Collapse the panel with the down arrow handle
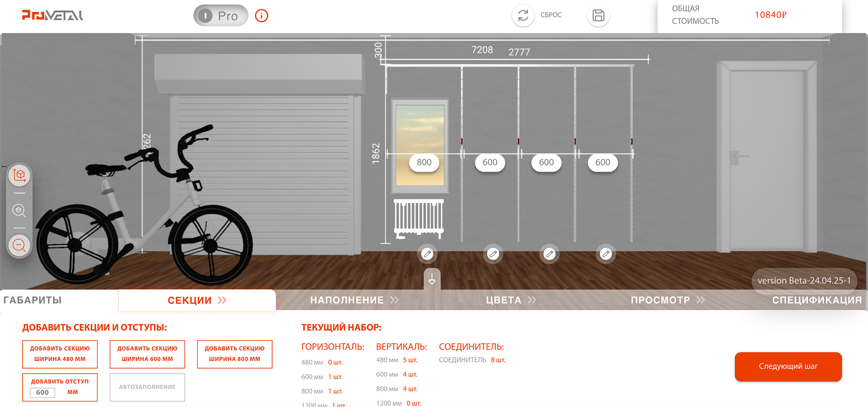 point(432,279)
